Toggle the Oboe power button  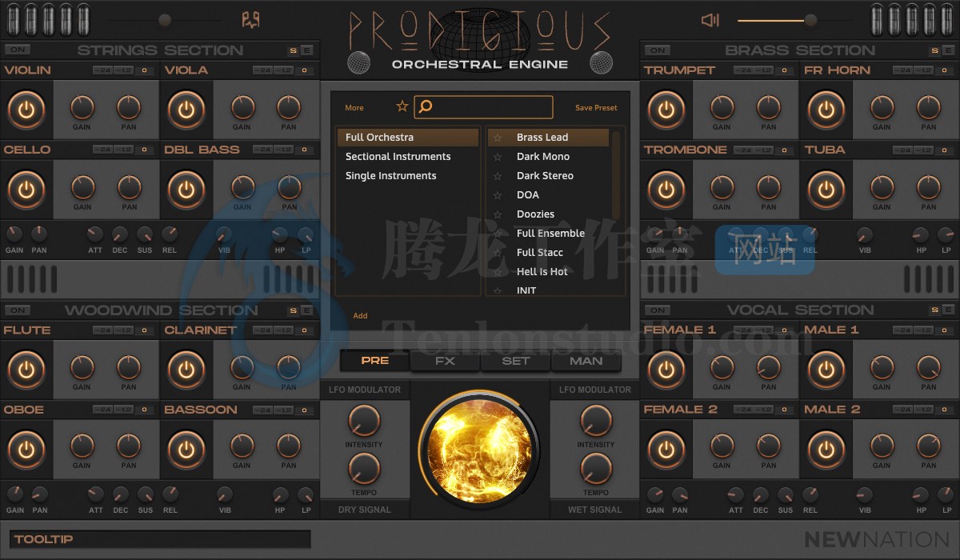point(26,450)
